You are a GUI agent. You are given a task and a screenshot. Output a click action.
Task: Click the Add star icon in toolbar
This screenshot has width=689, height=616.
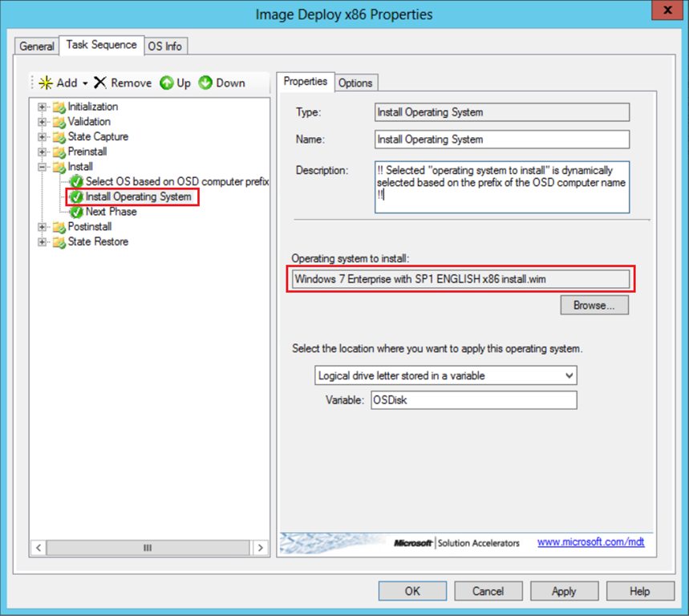pyautogui.click(x=46, y=83)
